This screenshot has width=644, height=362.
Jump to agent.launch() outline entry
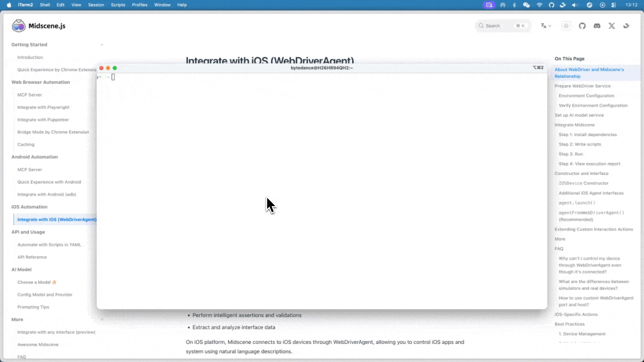click(x=577, y=203)
